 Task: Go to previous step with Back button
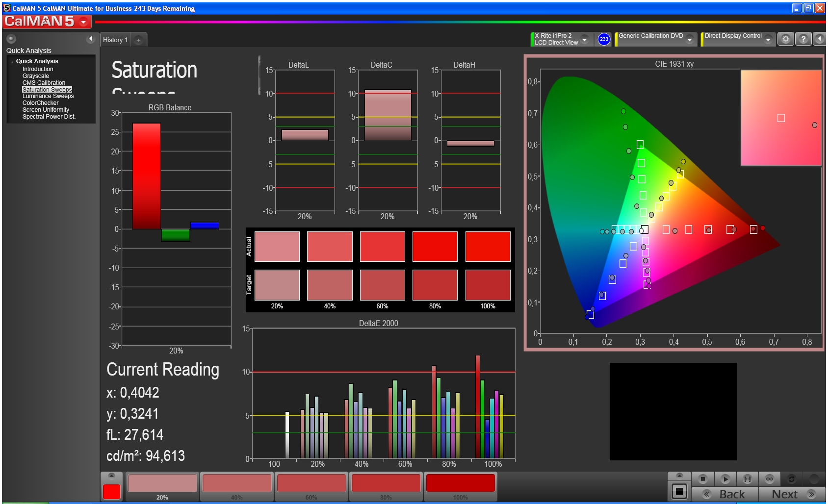[x=724, y=494]
